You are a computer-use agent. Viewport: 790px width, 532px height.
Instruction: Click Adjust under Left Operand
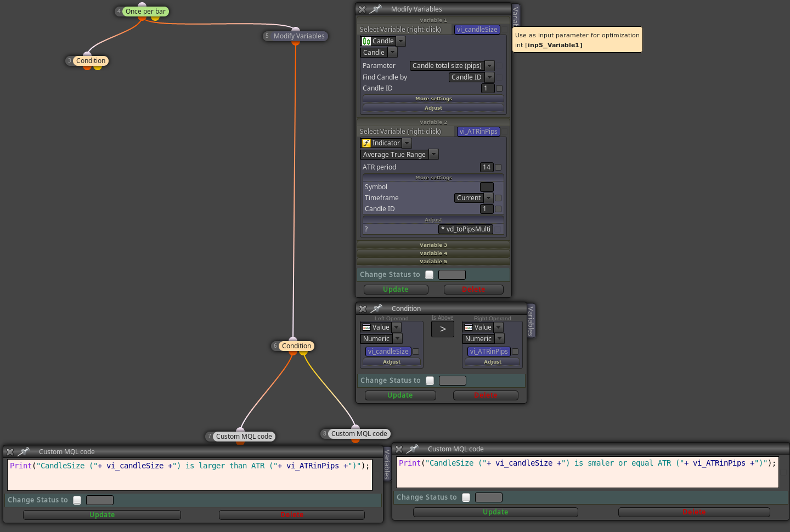click(x=392, y=362)
